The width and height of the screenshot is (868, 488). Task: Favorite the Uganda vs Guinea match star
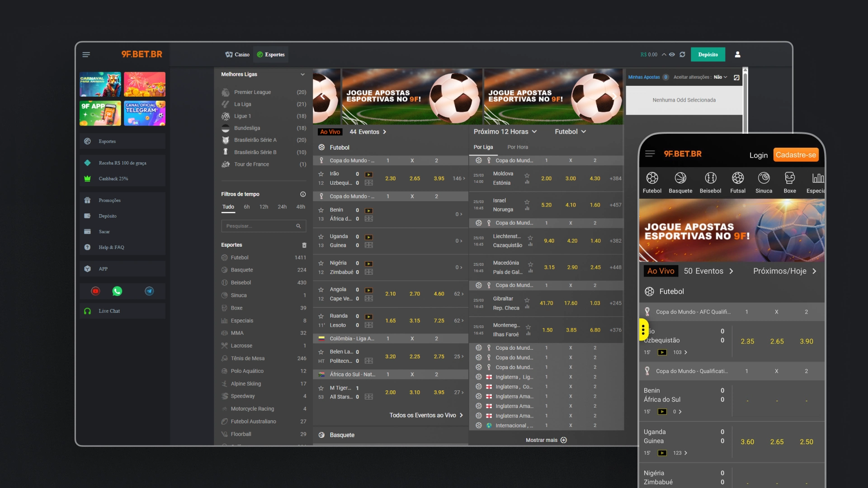click(x=321, y=237)
